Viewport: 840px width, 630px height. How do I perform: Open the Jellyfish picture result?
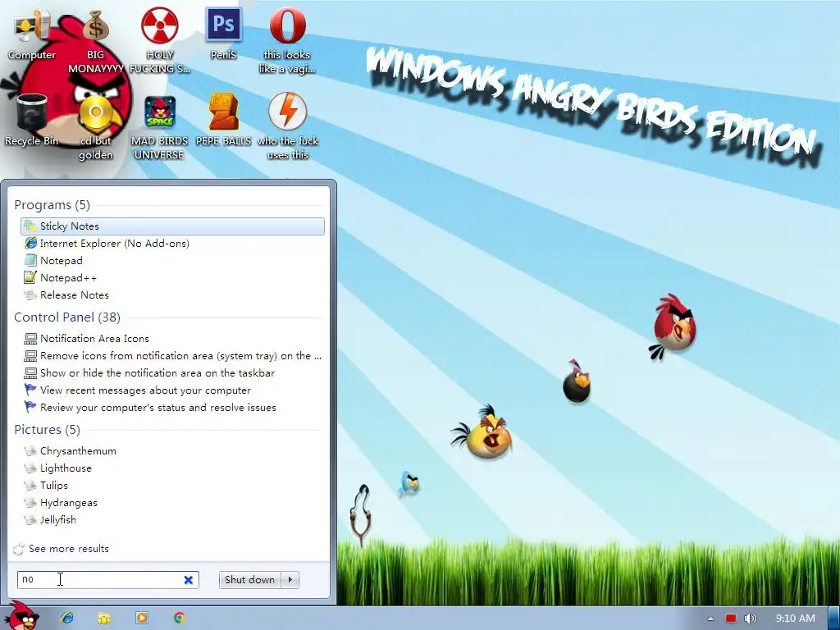(x=172, y=519)
